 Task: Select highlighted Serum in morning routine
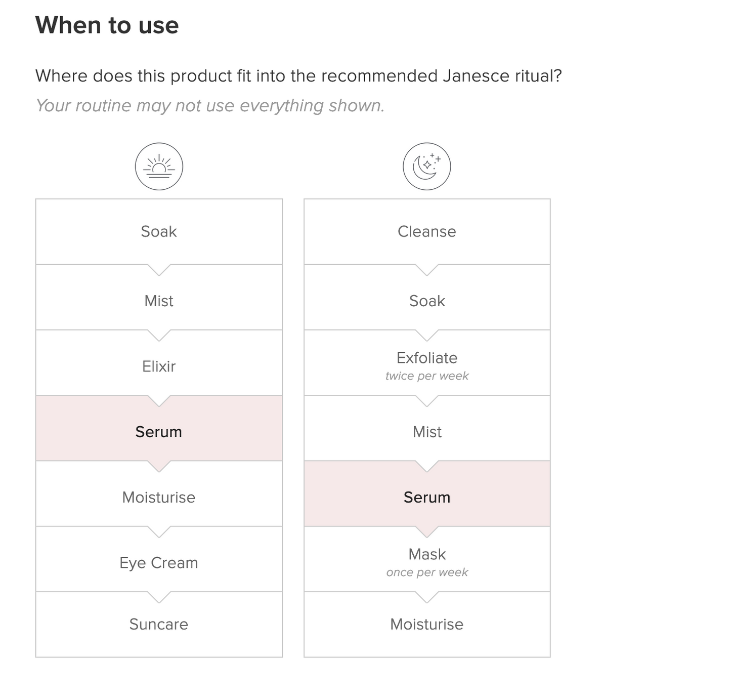point(159,432)
